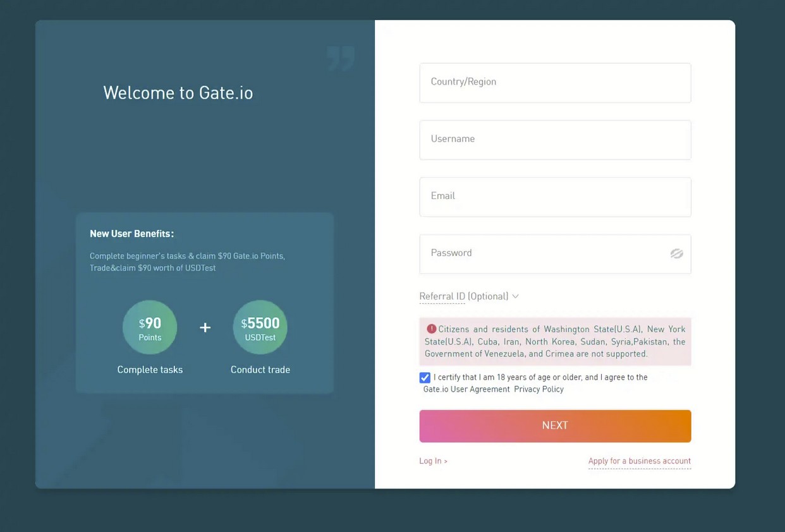
Task: Toggle password visibility eye icon
Action: tap(676, 253)
